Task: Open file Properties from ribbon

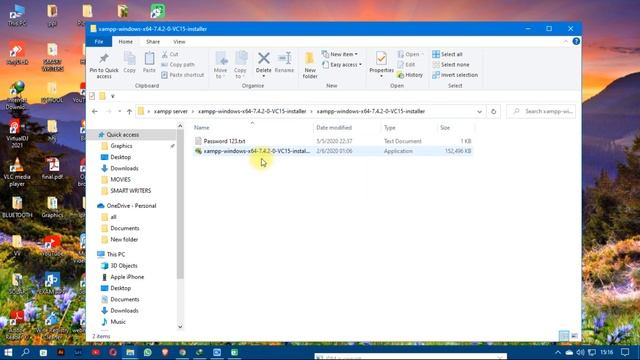Action: [381, 64]
